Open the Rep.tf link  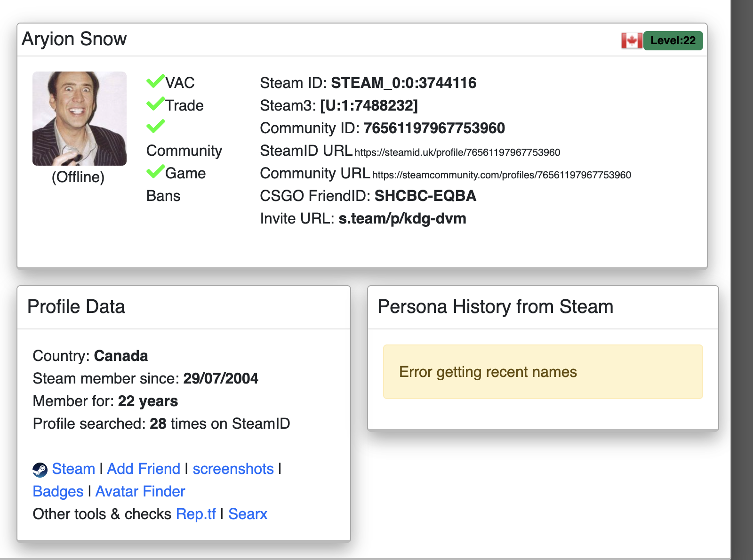click(196, 514)
